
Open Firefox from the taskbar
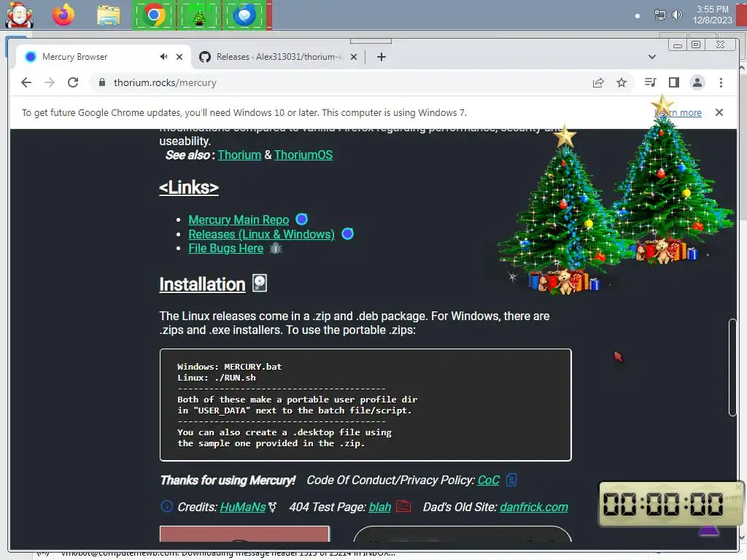(63, 15)
